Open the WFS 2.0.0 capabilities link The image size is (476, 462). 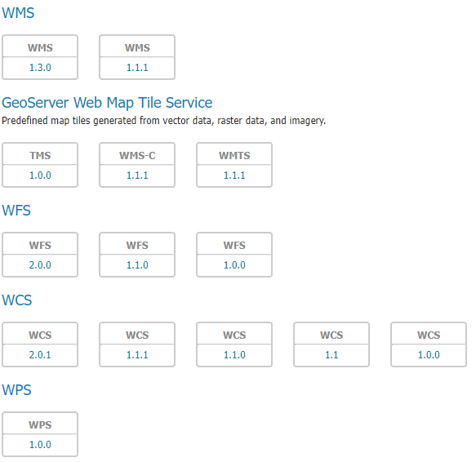click(40, 265)
